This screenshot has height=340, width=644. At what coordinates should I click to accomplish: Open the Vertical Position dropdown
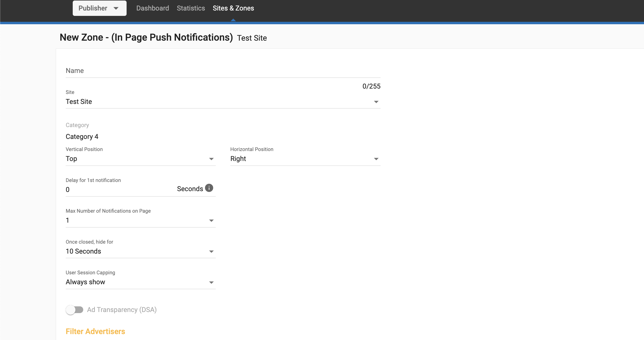pos(140,159)
